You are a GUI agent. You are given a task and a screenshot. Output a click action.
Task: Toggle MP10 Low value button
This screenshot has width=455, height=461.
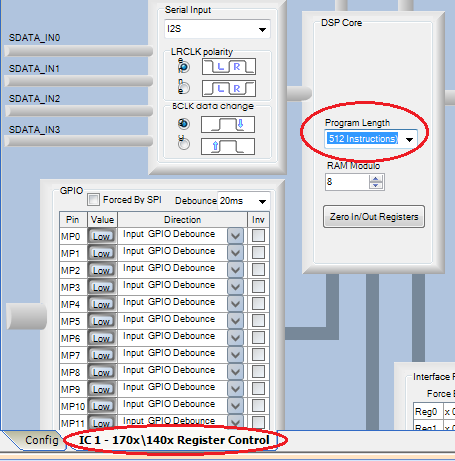pos(102,406)
